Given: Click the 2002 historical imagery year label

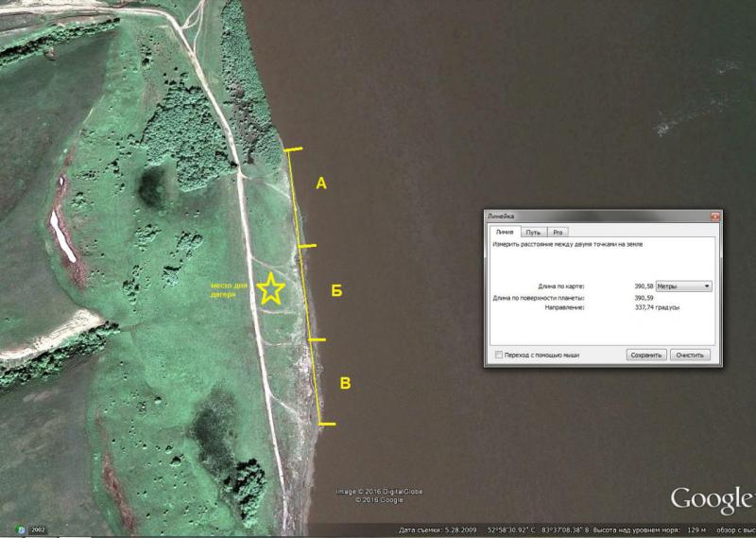Looking at the screenshot, I should coord(39,529).
